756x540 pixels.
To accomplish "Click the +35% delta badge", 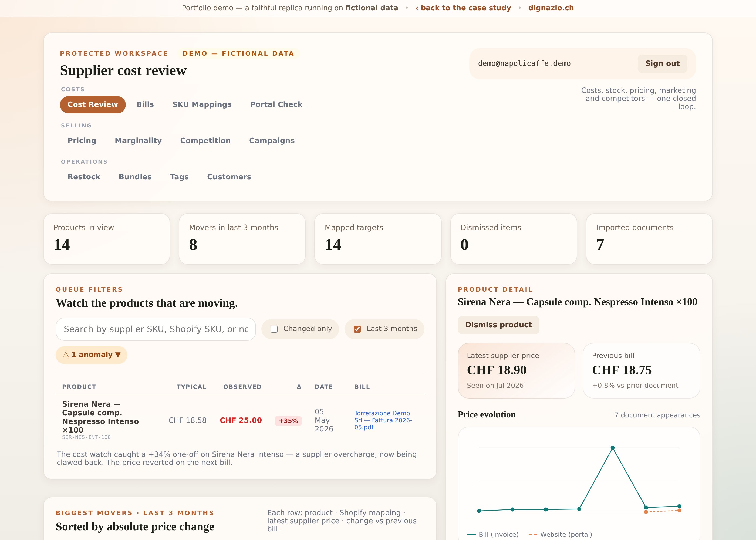I will coord(288,421).
